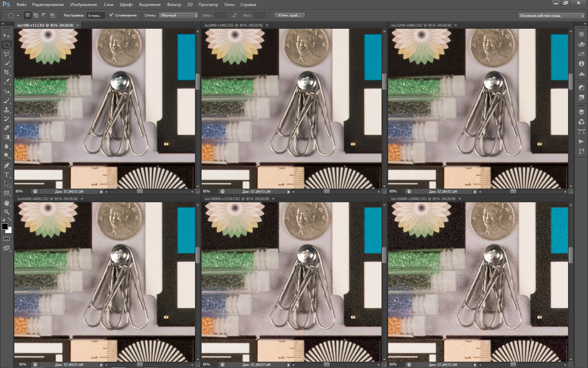Open the Channels panel icon
Image resolution: width=588 pixels, height=368 pixels.
click(581, 122)
